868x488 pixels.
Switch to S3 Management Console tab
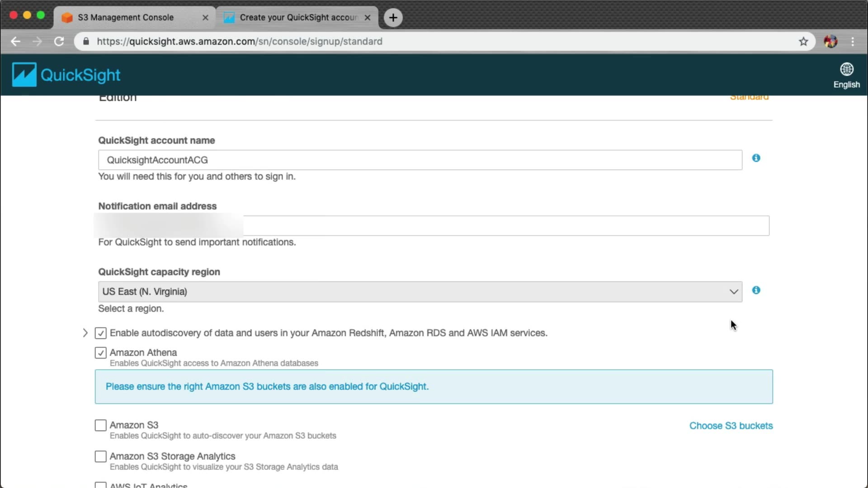tap(126, 18)
